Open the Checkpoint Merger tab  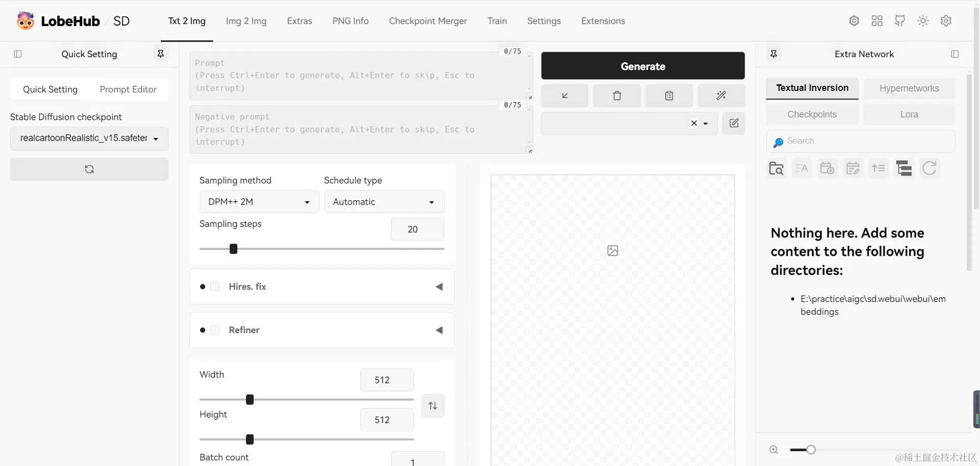coord(428,21)
